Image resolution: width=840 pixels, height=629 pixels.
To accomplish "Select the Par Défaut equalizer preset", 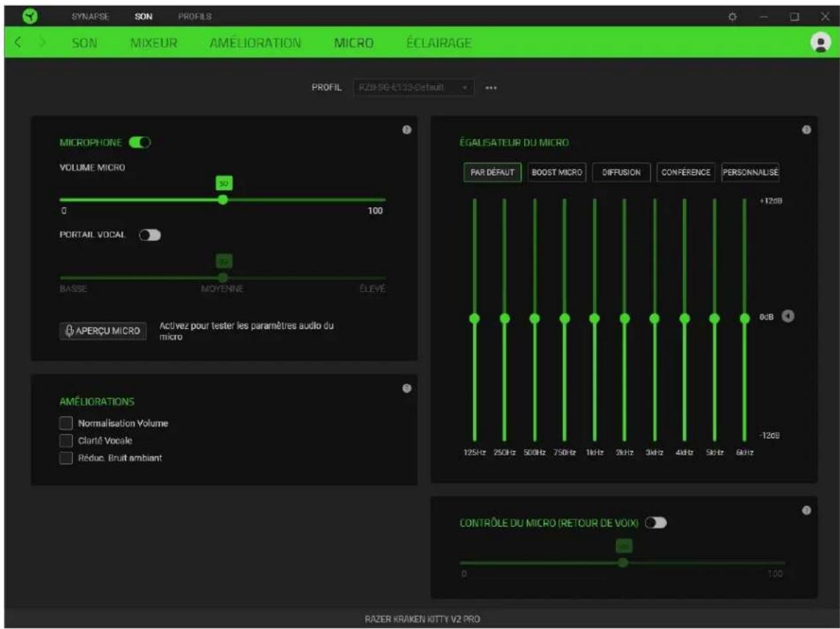I will (492, 172).
